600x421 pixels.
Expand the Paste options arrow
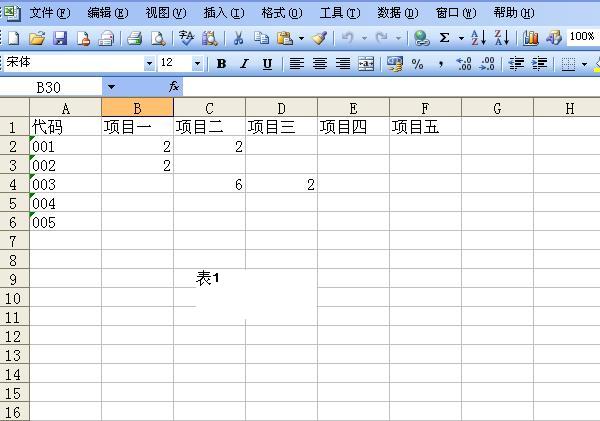coord(302,38)
